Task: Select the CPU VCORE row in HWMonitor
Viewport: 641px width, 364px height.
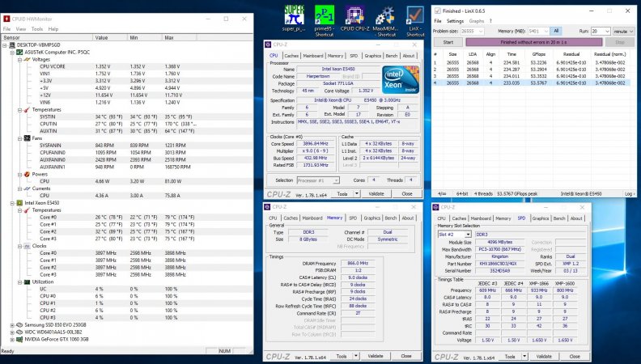Action: click(x=127, y=66)
